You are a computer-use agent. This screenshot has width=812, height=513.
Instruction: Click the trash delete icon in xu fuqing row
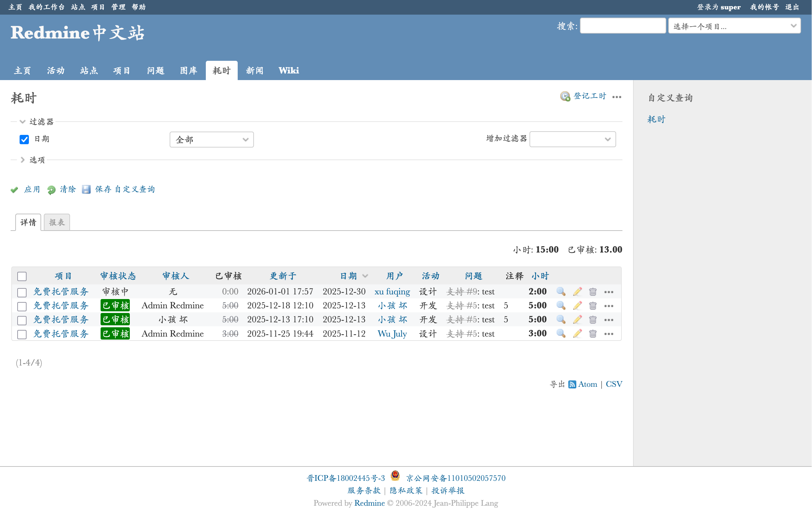(593, 292)
